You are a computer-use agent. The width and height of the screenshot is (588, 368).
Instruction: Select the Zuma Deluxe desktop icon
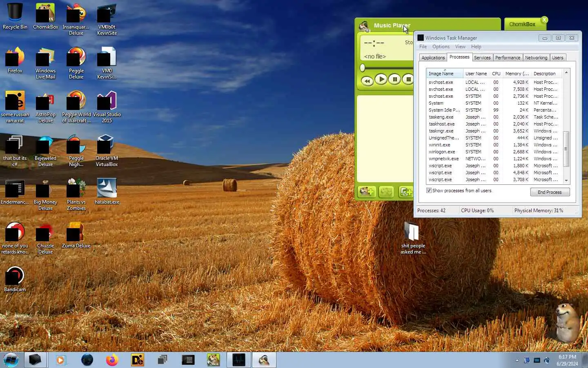pyautogui.click(x=76, y=235)
